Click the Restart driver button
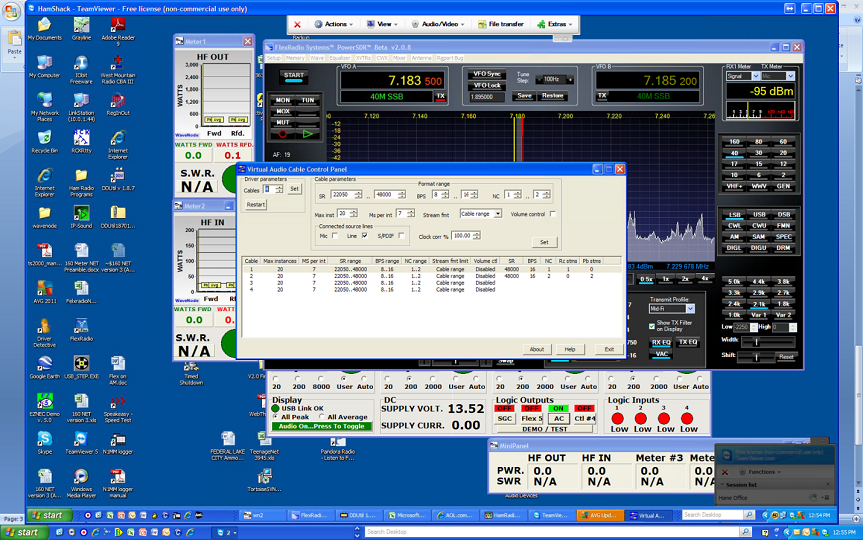Viewport: 863px width, 540px height. [256, 204]
